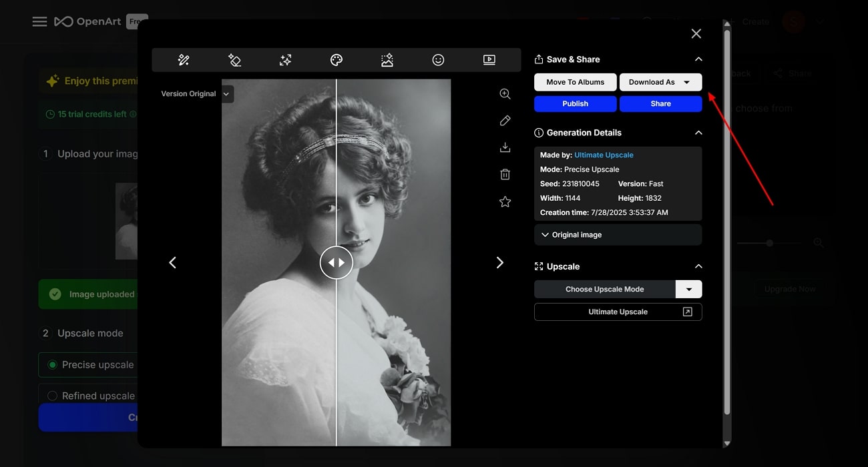Open the Download As dropdown
868x467 pixels.
pyautogui.click(x=660, y=82)
